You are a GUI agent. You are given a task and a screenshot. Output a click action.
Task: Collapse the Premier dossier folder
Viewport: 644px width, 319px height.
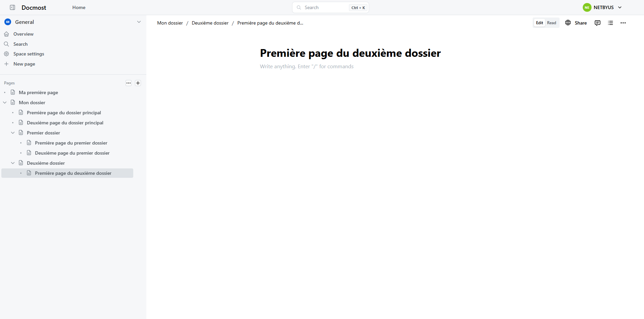[x=13, y=133]
